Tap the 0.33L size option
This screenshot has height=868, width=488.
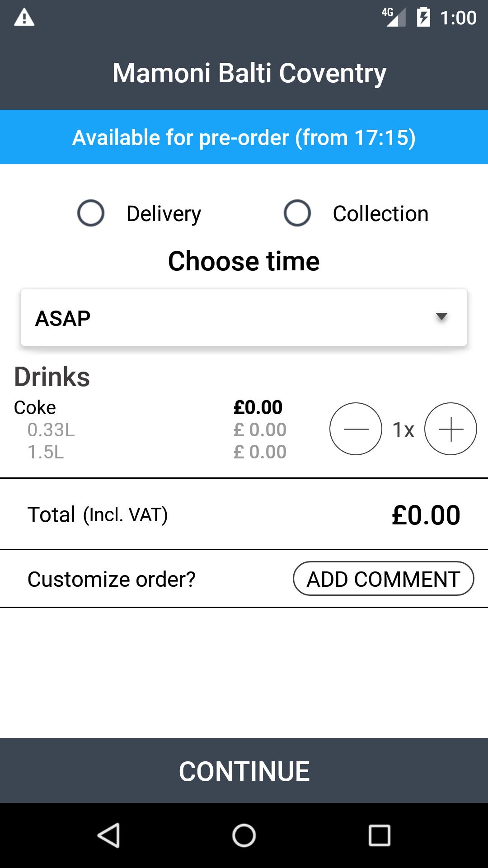[51, 430]
